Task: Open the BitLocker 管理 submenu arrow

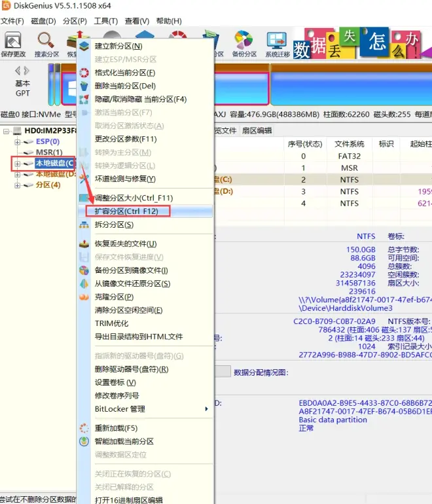Action: 206,409
